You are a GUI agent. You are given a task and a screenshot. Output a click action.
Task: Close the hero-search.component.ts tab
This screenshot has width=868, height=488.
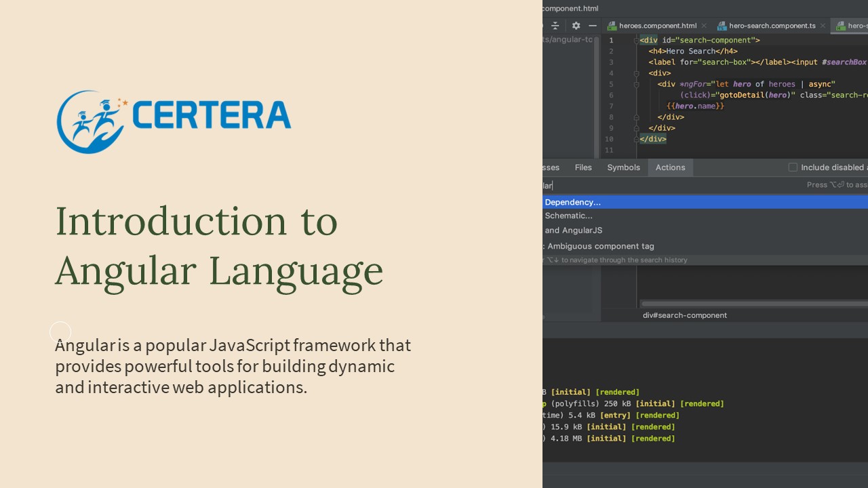tap(823, 26)
